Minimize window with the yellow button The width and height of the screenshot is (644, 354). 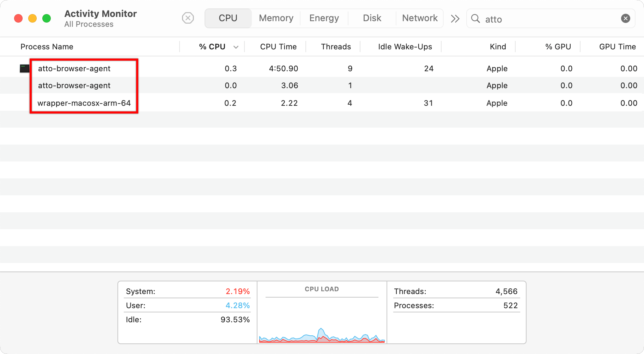point(32,18)
